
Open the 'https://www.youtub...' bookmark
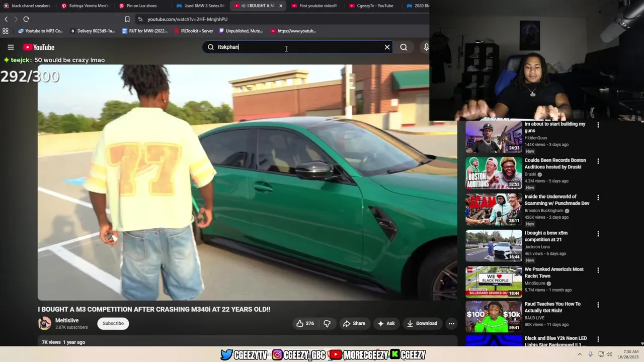[293, 31]
